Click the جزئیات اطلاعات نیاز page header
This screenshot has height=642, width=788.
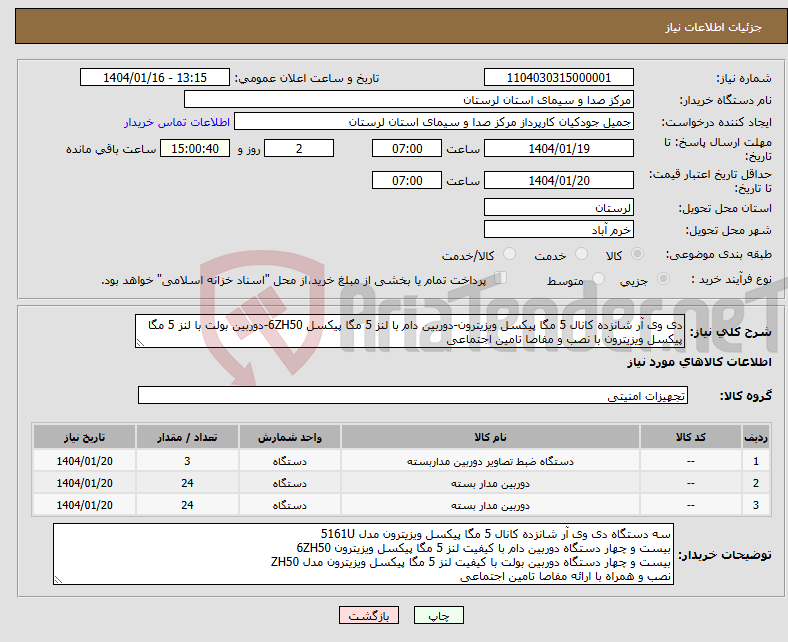click(x=401, y=27)
